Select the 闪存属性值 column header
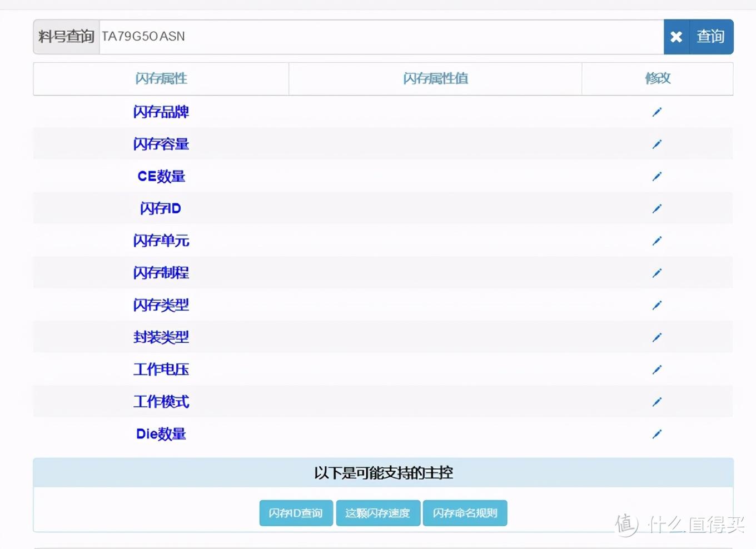The width and height of the screenshot is (756, 549). click(435, 78)
